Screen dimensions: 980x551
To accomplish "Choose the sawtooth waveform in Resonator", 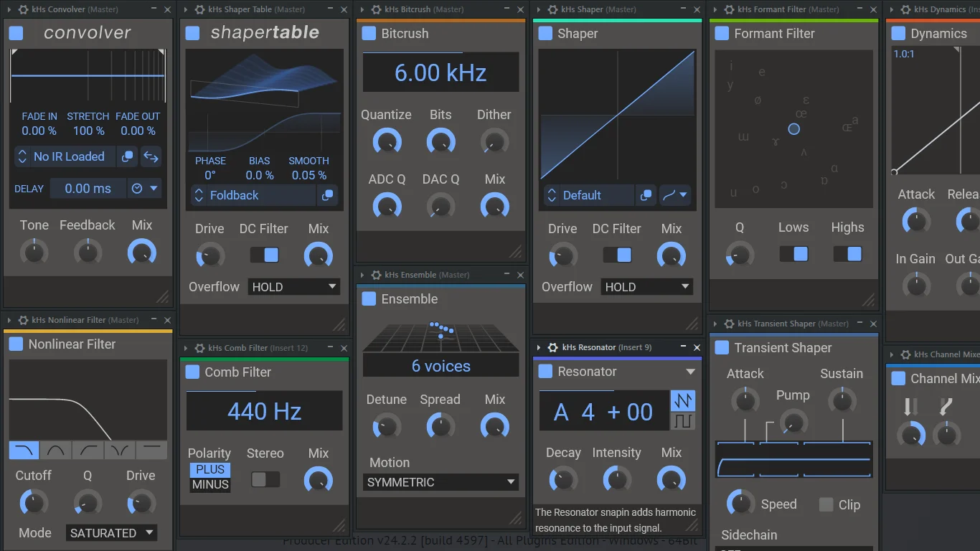I will tap(682, 400).
